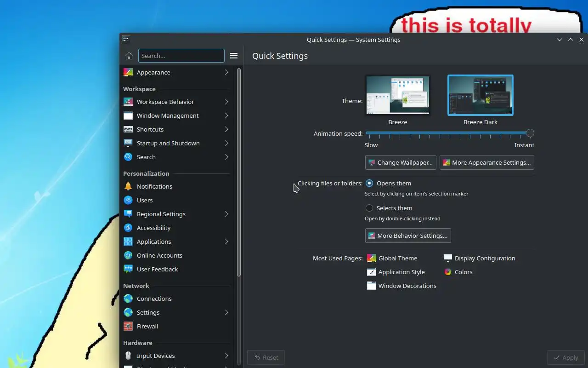Click the 'Input Devices' sidebar label
The image size is (588, 368).
coord(156,356)
